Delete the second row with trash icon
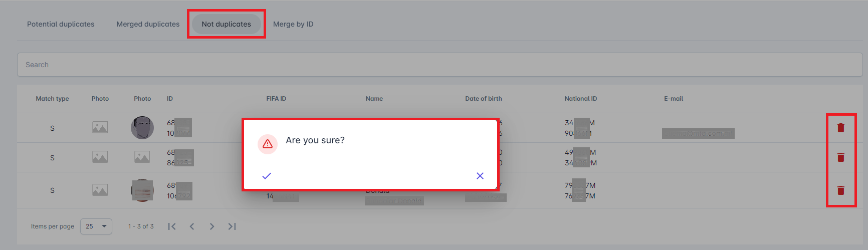 [840, 157]
